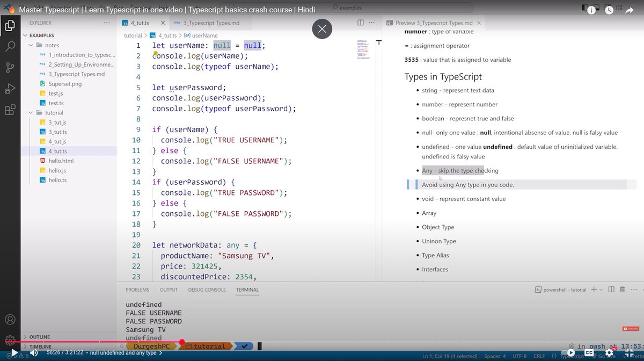Click Ln 1, Col 19 status bar entry
This screenshot has width=644, height=361.
pyautogui.click(x=449, y=356)
